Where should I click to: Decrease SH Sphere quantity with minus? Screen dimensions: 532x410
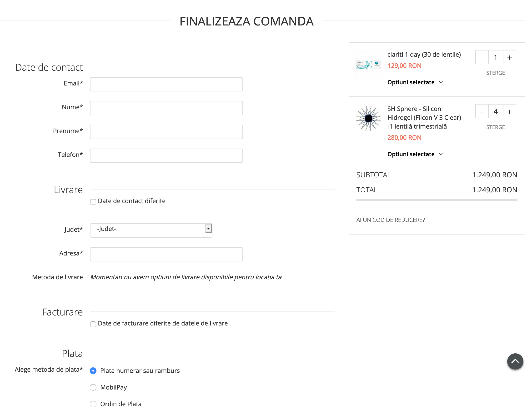(x=482, y=112)
